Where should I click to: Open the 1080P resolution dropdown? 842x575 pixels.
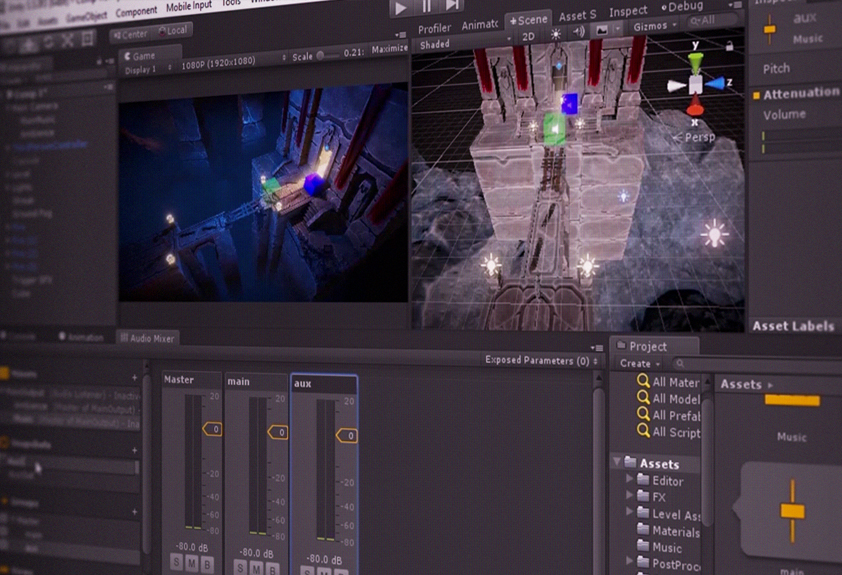pyautogui.click(x=234, y=63)
